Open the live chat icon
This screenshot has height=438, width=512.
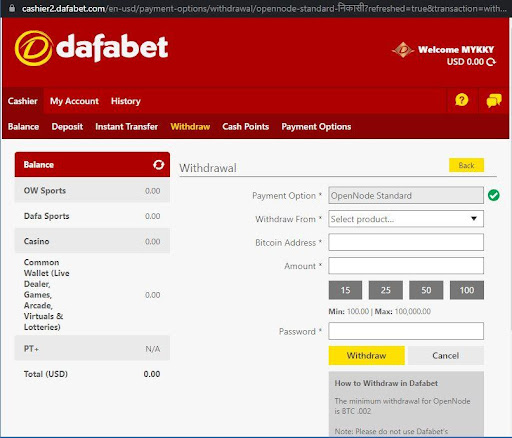click(x=494, y=100)
